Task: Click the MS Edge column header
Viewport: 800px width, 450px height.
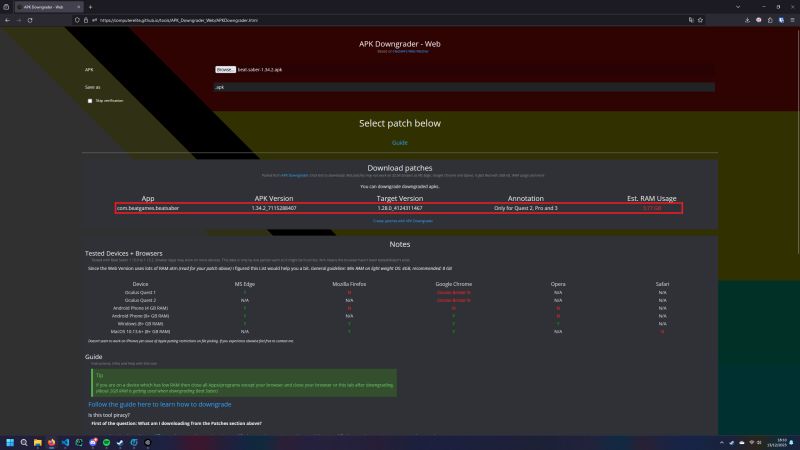Action: click(x=244, y=284)
